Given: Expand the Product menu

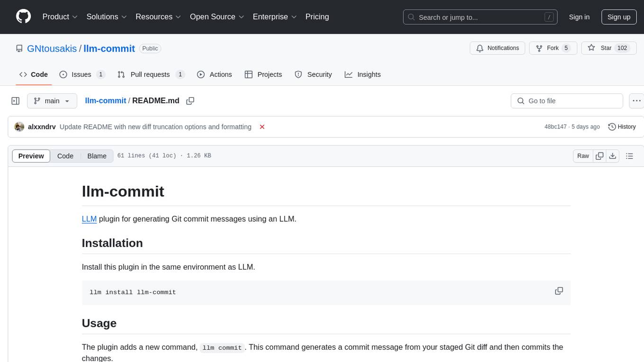Looking at the screenshot, I should coord(60,17).
